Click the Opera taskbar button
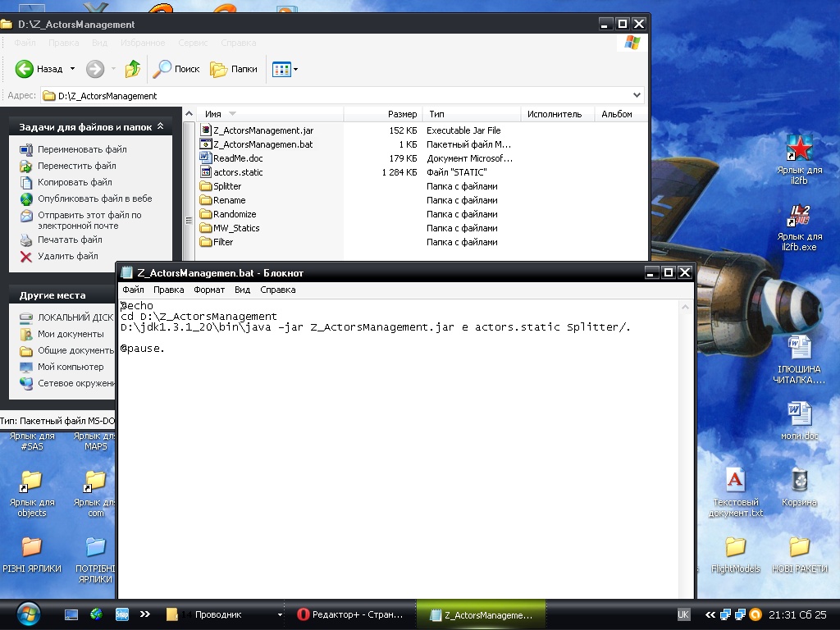The width and height of the screenshot is (840, 630). coord(351,614)
